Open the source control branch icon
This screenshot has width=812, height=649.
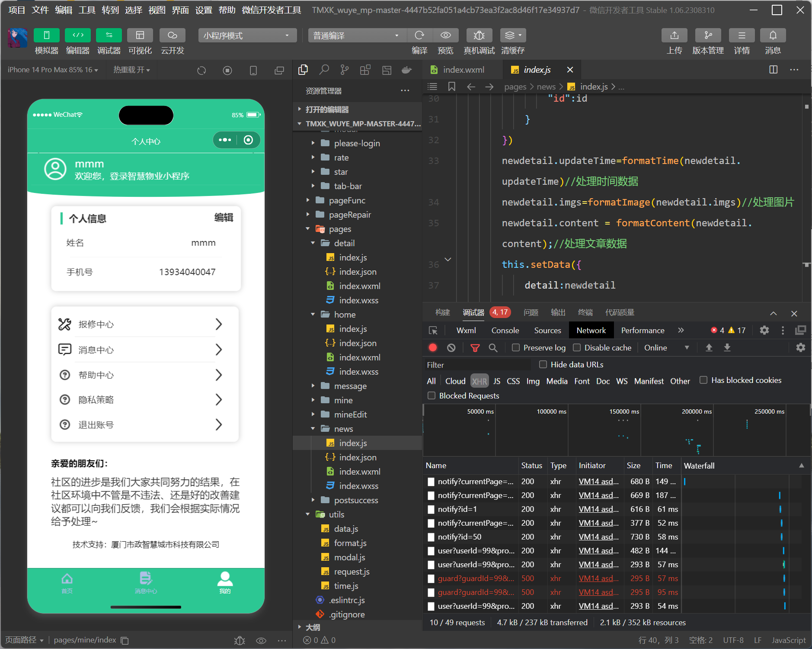(345, 70)
